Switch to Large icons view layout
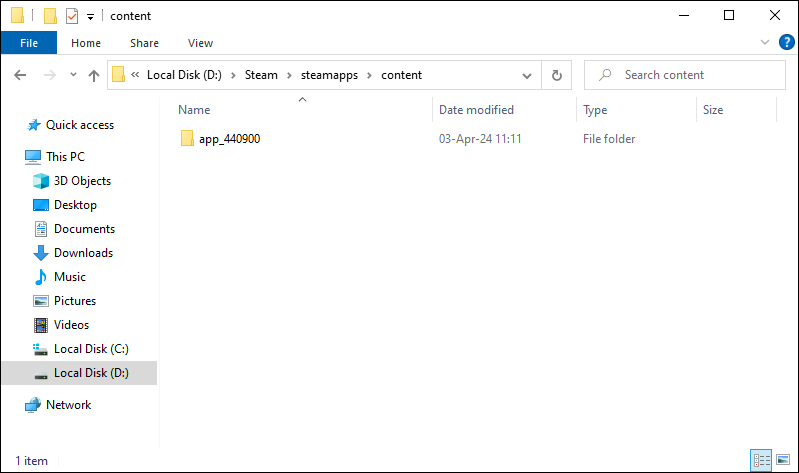 pyautogui.click(x=783, y=460)
